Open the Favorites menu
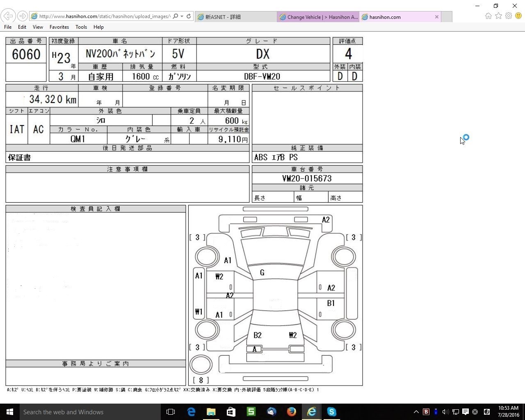This screenshot has height=420, width=525. tap(59, 27)
